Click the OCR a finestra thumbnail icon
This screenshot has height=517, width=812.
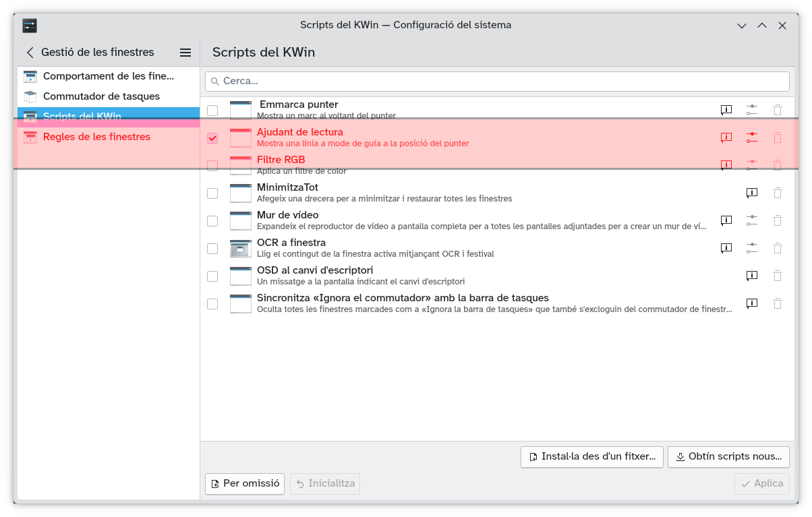click(241, 248)
